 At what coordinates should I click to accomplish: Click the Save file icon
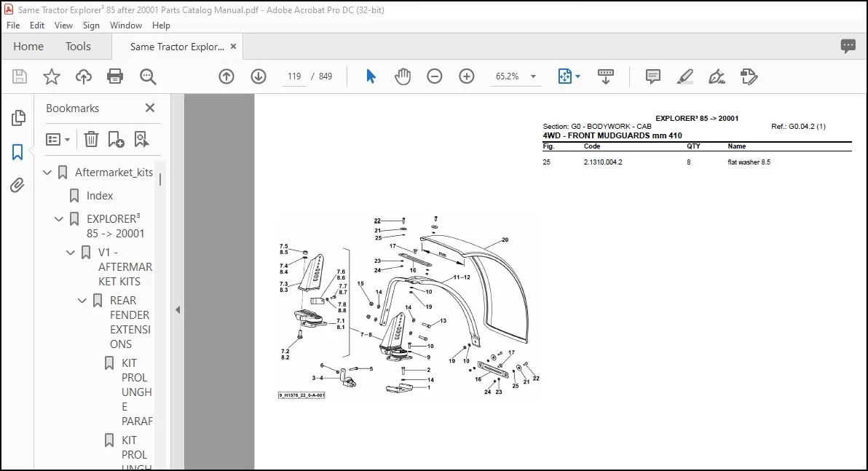(x=20, y=76)
